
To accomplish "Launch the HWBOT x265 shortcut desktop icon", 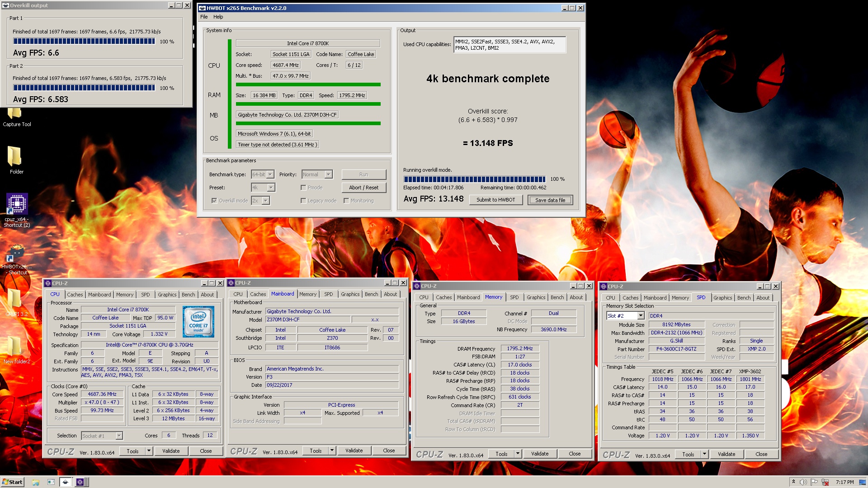I will pyautogui.click(x=17, y=260).
